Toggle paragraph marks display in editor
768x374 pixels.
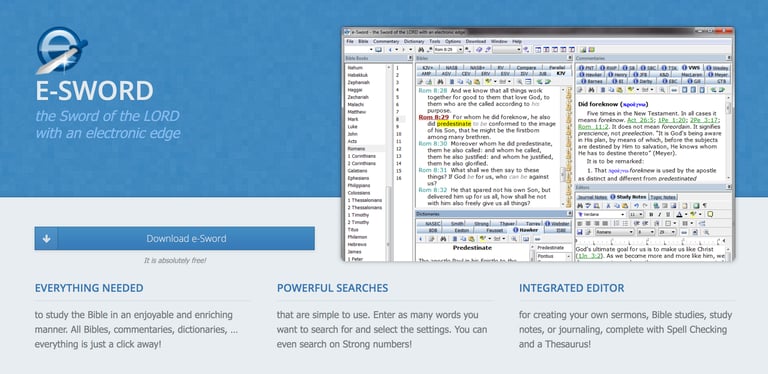704,205
